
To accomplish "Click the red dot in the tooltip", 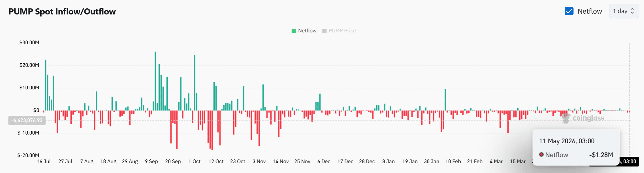I will point(541,154).
